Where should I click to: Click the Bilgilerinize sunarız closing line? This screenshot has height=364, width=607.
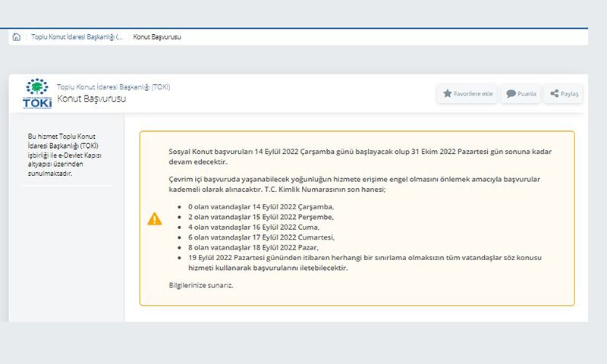[x=200, y=284]
